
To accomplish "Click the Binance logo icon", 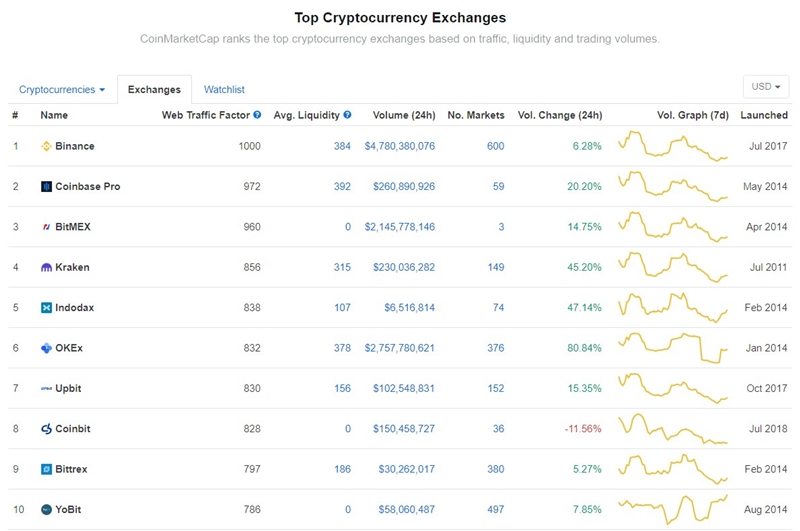I will point(46,146).
